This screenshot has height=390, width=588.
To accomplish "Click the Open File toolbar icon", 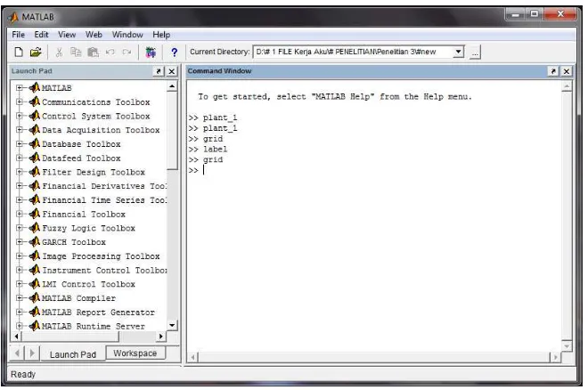I will (x=36, y=52).
